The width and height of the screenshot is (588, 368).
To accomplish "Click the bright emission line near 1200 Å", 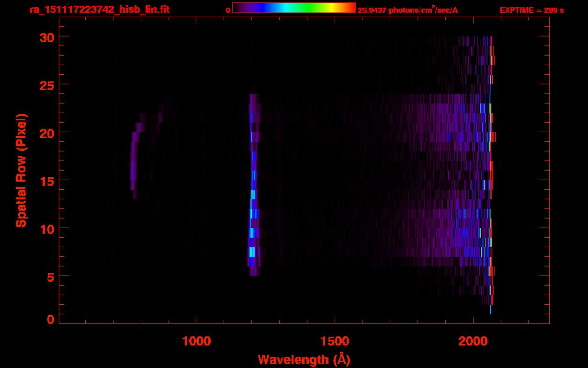I will 253,184.
